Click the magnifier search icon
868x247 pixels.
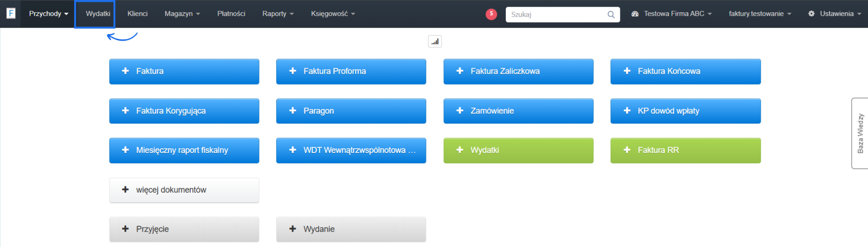(611, 14)
